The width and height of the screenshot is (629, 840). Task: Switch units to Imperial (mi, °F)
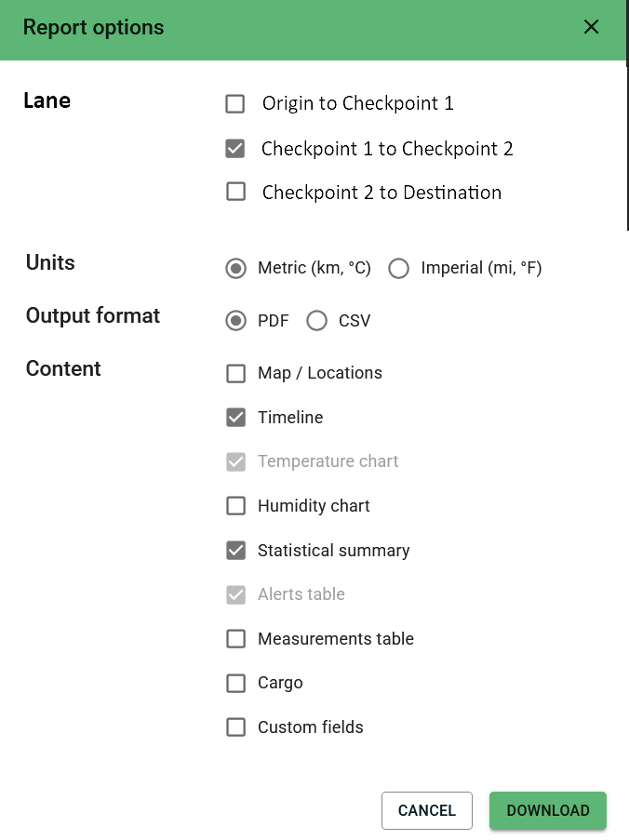click(x=399, y=269)
